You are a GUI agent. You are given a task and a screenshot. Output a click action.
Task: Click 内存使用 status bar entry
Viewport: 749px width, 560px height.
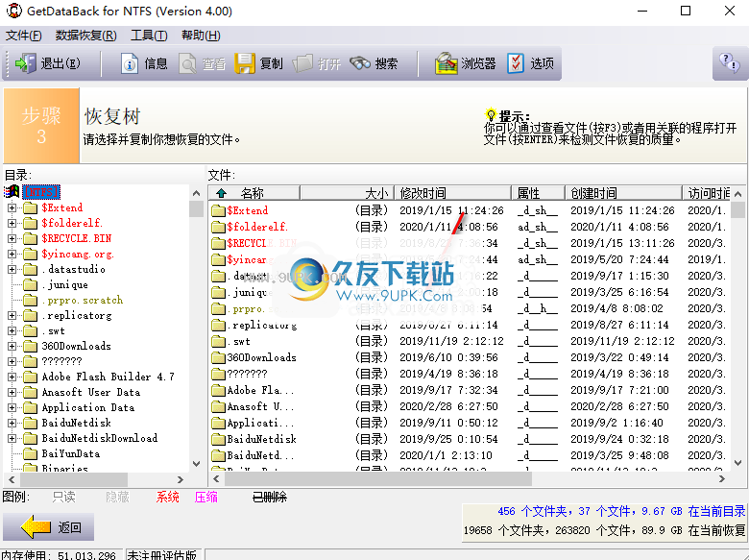pyautogui.click(x=59, y=555)
